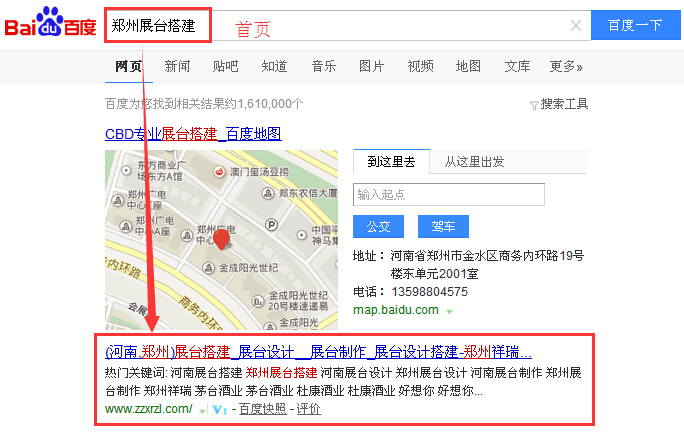This screenshot has height=433, width=684.
Task: Open the 百度快照 cached page link
Action: pos(263,409)
